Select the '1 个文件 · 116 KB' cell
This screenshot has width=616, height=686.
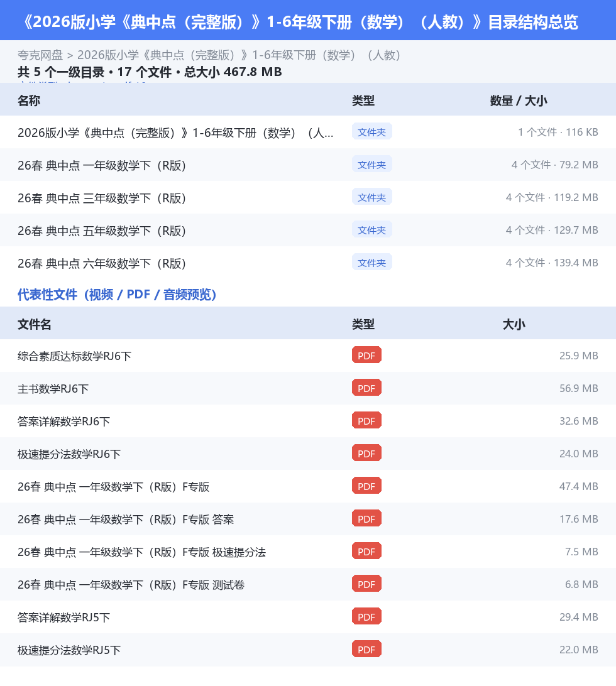click(558, 132)
